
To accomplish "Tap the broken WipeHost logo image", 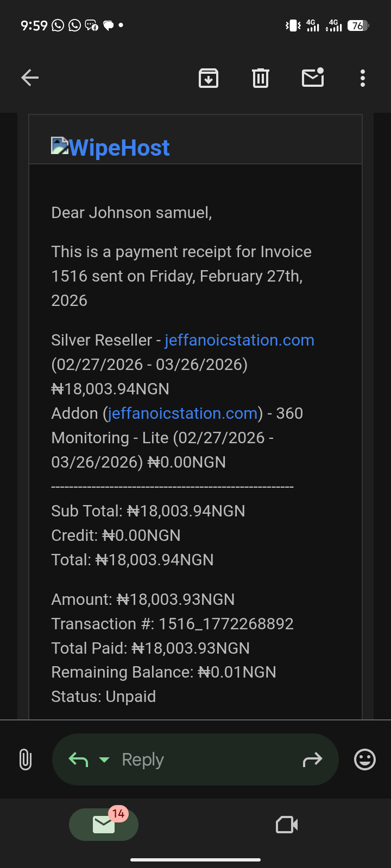I will [x=59, y=145].
